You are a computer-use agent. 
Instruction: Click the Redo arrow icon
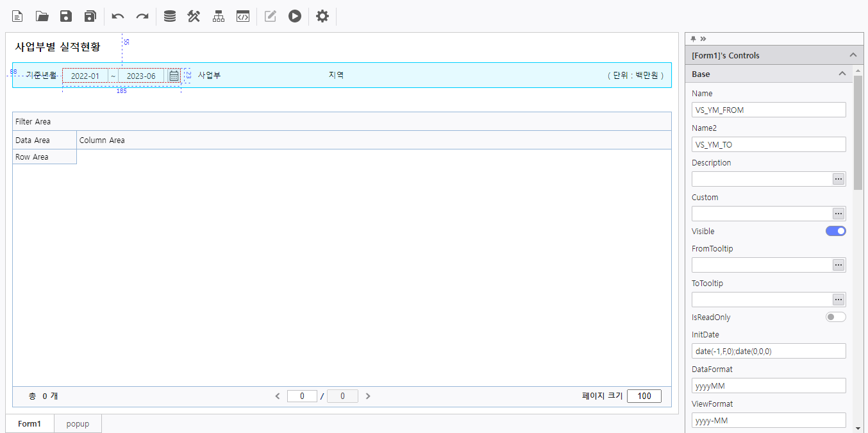point(142,16)
